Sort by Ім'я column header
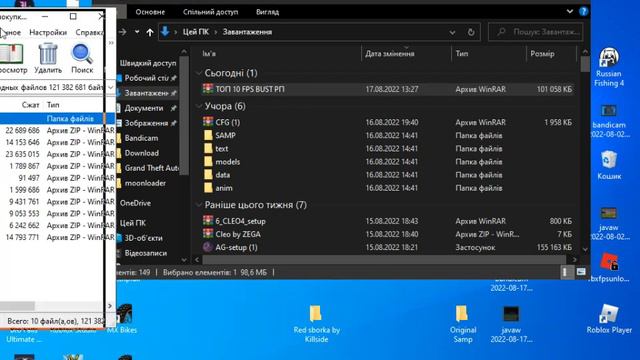640x360 pixels. click(x=209, y=53)
